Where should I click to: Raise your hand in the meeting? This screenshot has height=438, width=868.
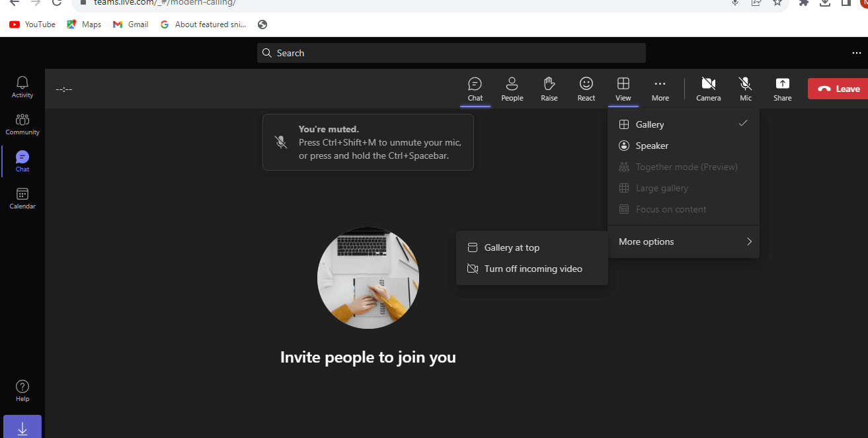(549, 89)
